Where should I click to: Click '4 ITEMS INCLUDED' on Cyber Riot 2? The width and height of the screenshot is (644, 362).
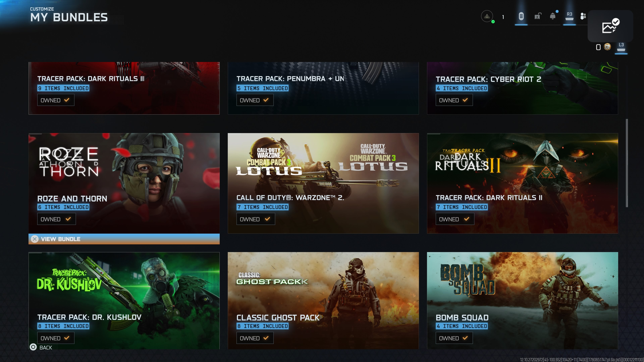[x=462, y=88]
